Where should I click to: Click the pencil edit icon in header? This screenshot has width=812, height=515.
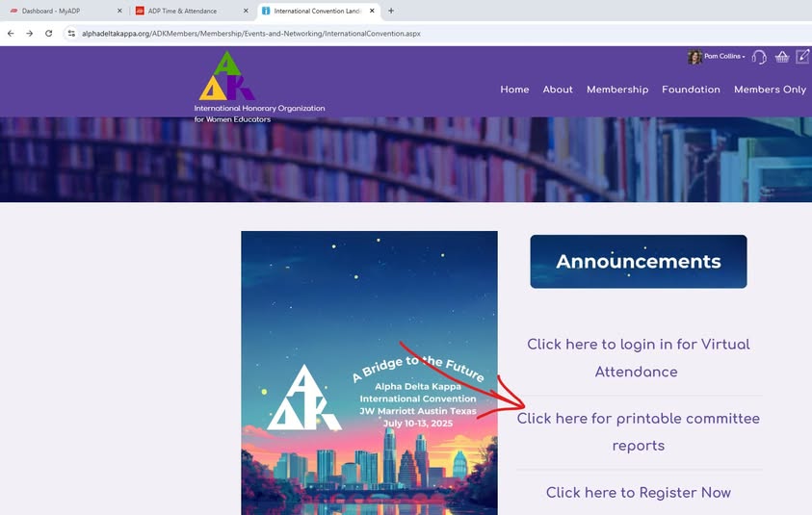[x=802, y=56]
